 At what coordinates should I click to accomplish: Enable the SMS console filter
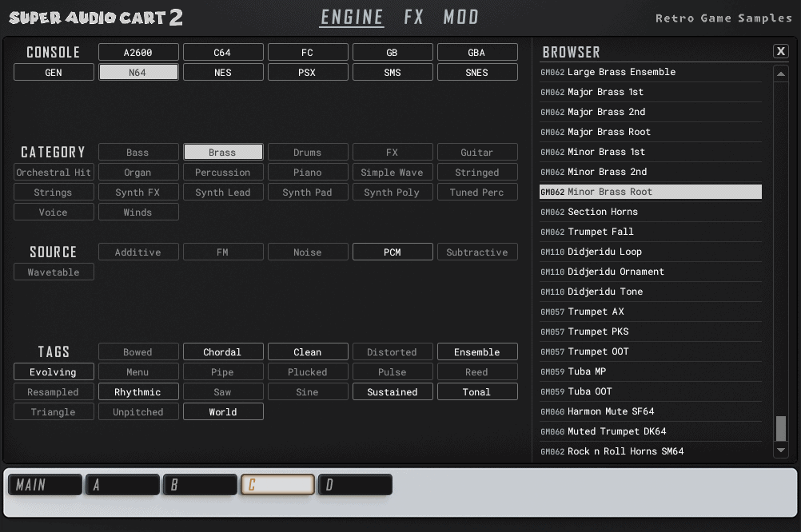click(x=393, y=72)
